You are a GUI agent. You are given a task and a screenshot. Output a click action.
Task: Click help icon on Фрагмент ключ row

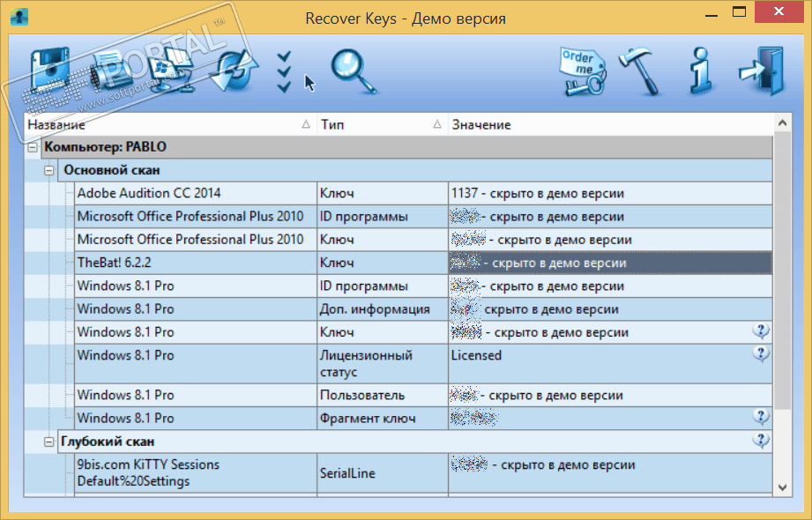[x=761, y=417]
